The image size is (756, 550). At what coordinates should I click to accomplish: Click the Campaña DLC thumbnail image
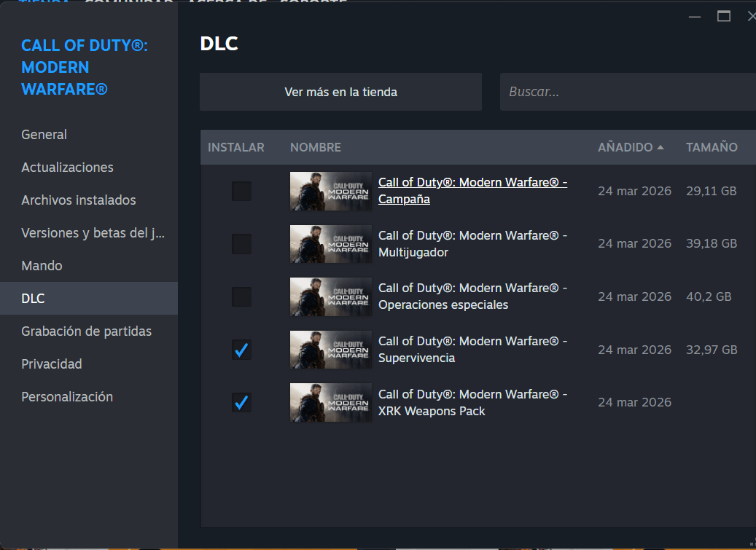[x=330, y=192]
